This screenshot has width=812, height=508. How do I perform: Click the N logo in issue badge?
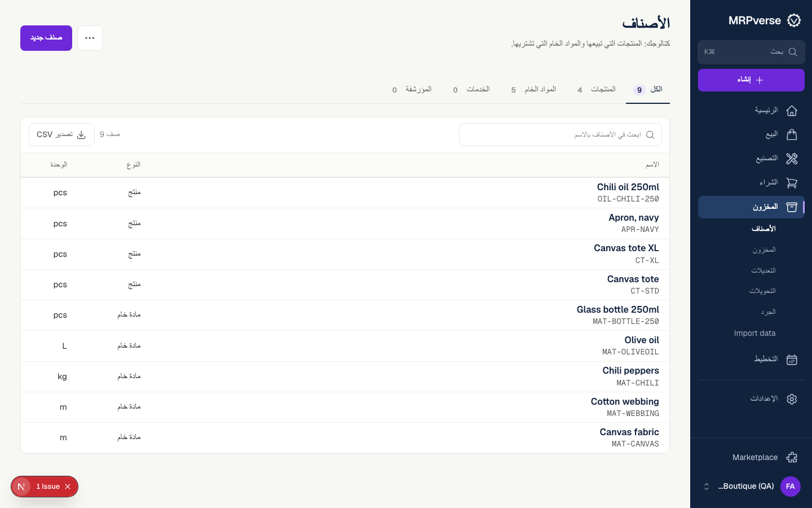(x=21, y=487)
